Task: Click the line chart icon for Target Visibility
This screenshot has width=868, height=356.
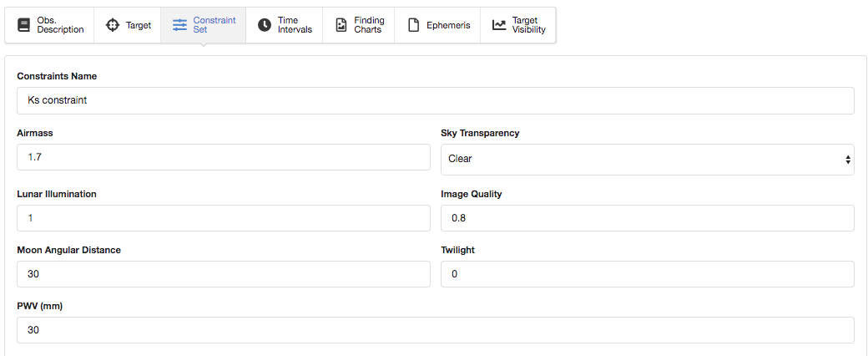Action: click(499, 25)
